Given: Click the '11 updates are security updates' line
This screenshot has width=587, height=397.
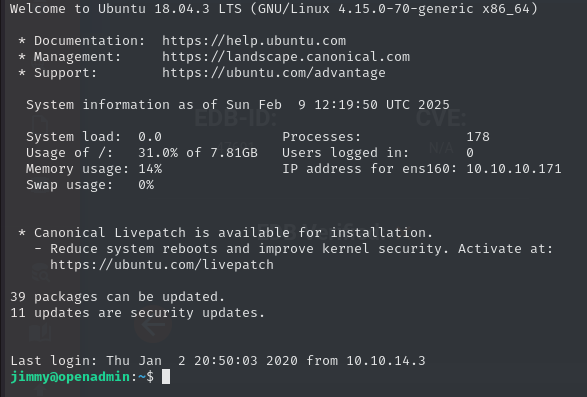Looking at the screenshot, I should pyautogui.click(x=137, y=313).
